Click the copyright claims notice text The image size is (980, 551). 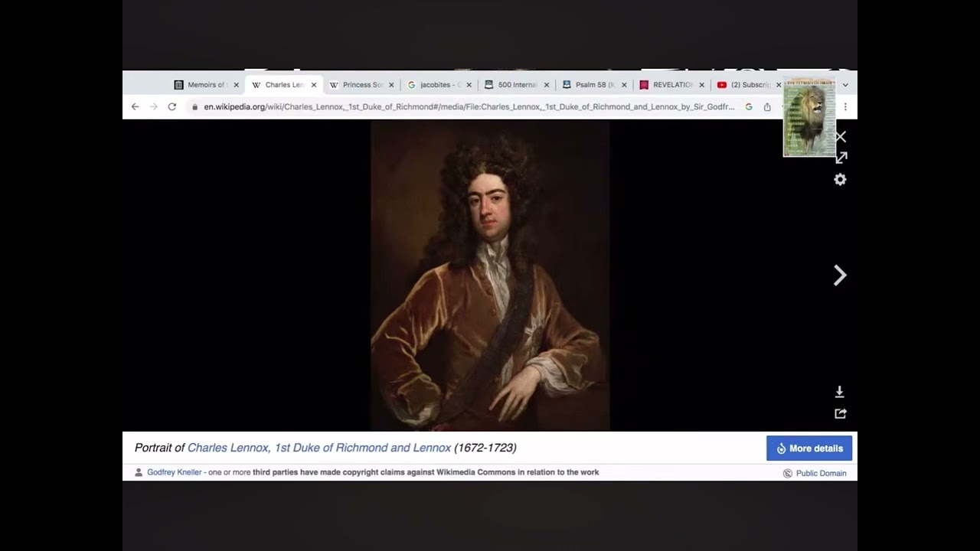(426, 472)
